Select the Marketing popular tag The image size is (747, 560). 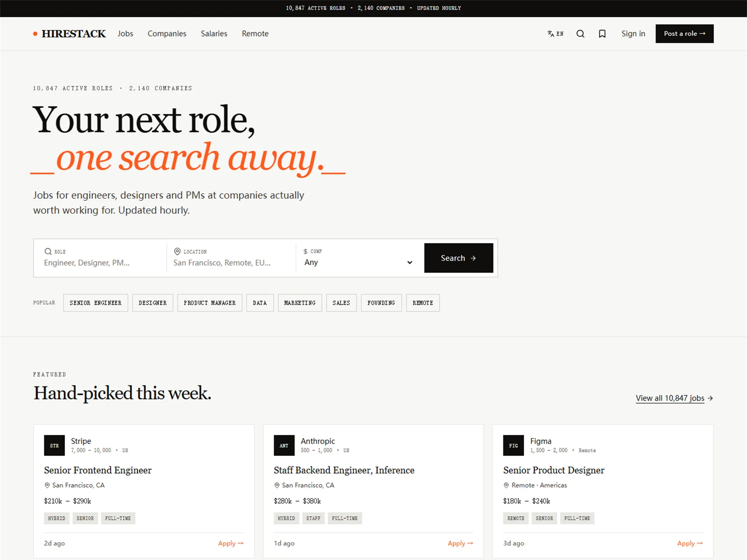click(300, 303)
